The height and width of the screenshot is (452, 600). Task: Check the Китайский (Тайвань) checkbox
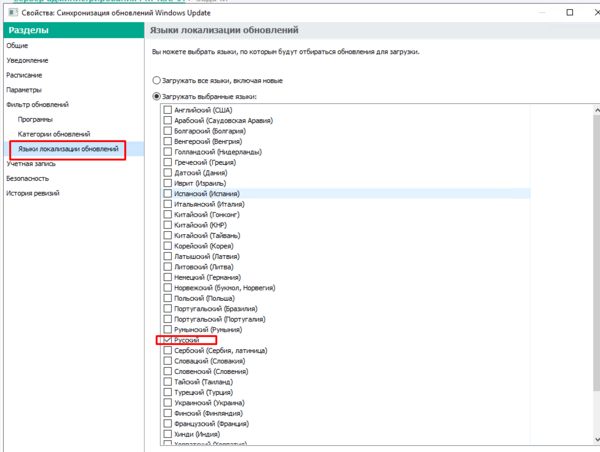(168, 235)
